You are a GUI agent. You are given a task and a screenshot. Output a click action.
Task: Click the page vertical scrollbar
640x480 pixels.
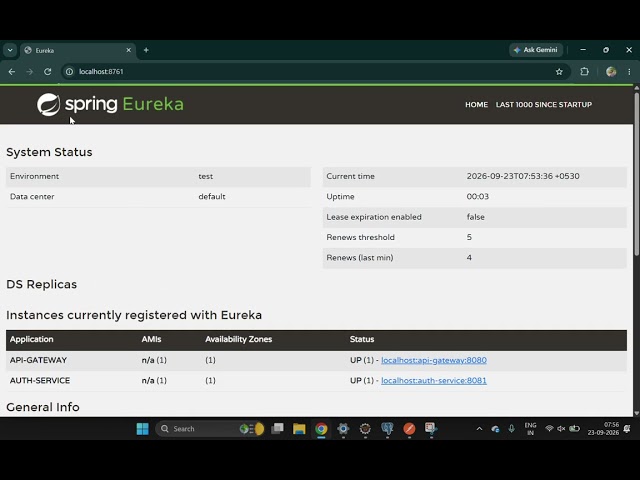636,175
